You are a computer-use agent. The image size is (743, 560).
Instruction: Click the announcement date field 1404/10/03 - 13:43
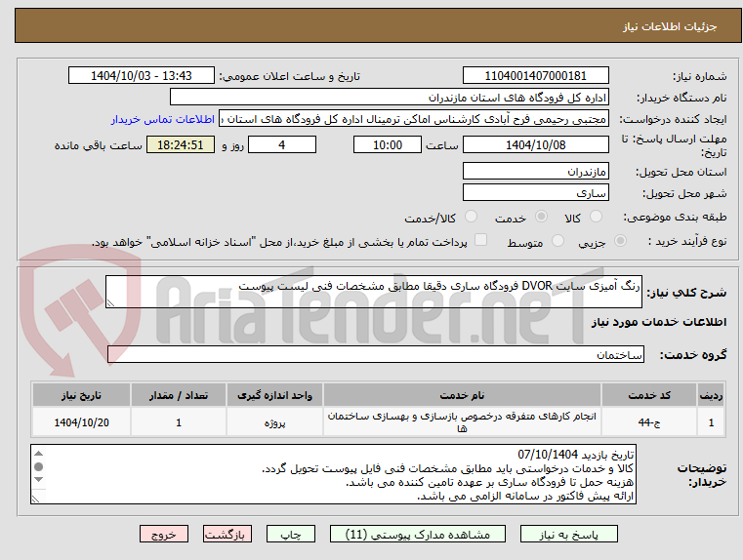pyautogui.click(x=142, y=76)
